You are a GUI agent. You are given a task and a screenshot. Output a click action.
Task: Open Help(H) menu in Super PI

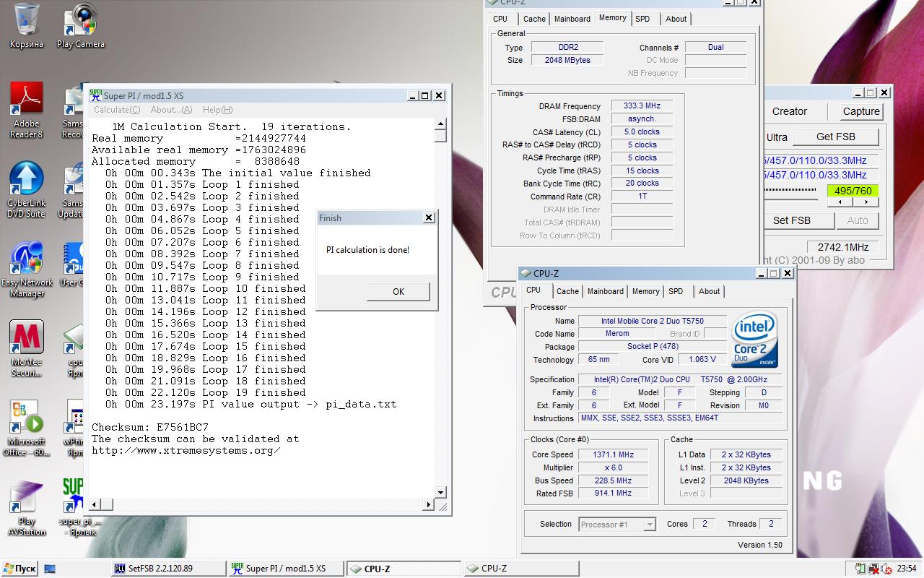[x=217, y=110]
